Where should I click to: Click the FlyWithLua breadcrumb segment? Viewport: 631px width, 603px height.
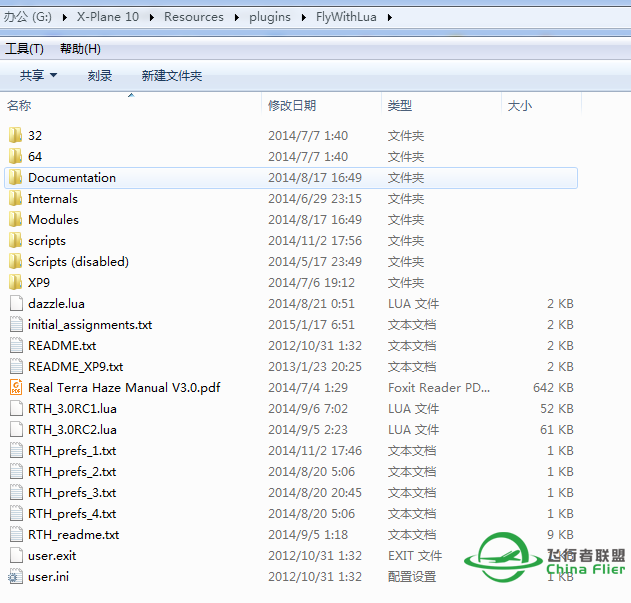[x=346, y=17]
